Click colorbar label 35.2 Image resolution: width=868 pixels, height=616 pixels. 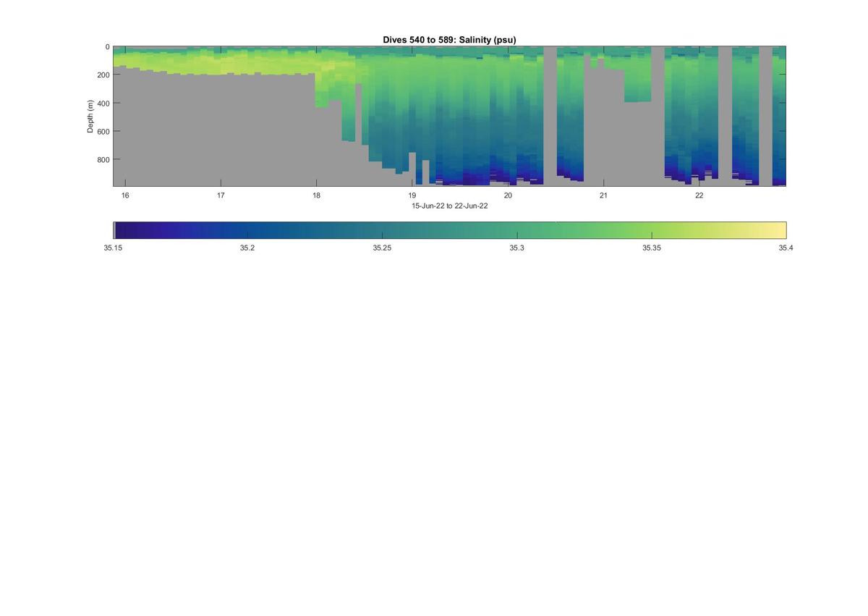[x=247, y=248]
